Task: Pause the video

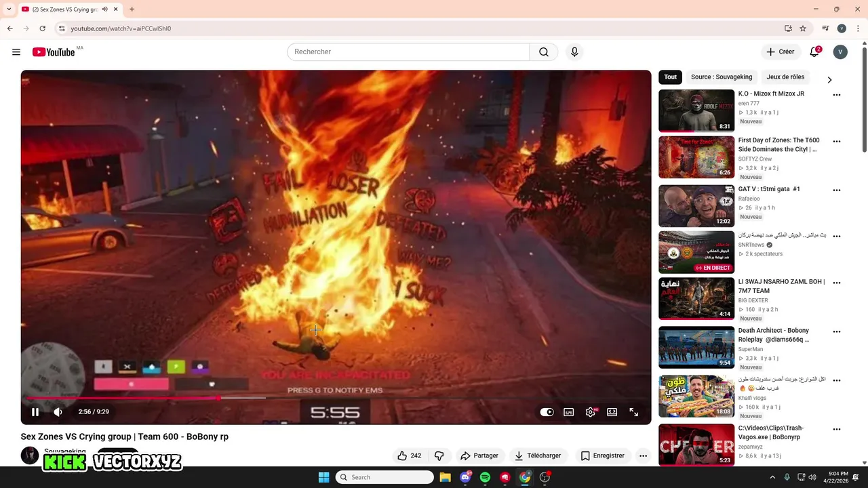Action: pos(35,412)
